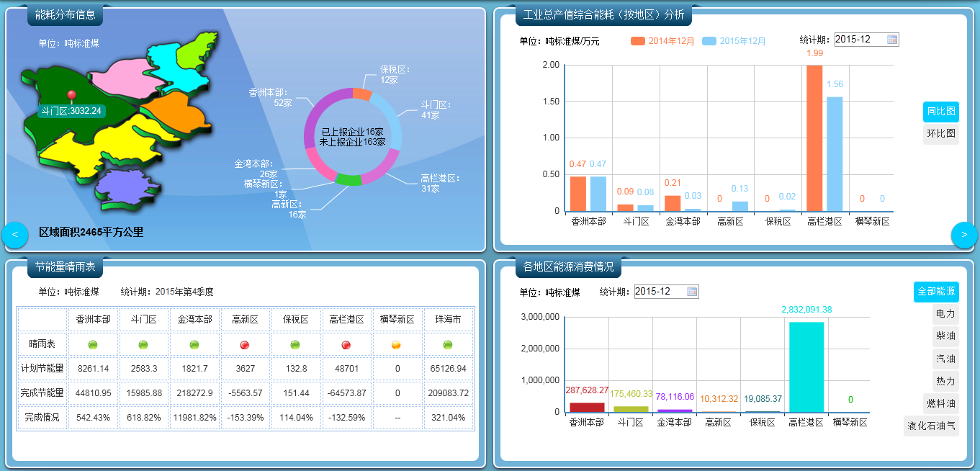Toggle the 2014年12月 legend series
The image size is (980, 471).
(x=662, y=41)
